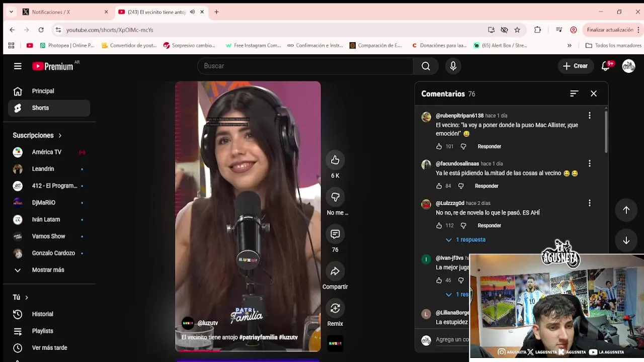This screenshot has width=644, height=362.
Task: Click the add comment field
Action: [x=452, y=340]
